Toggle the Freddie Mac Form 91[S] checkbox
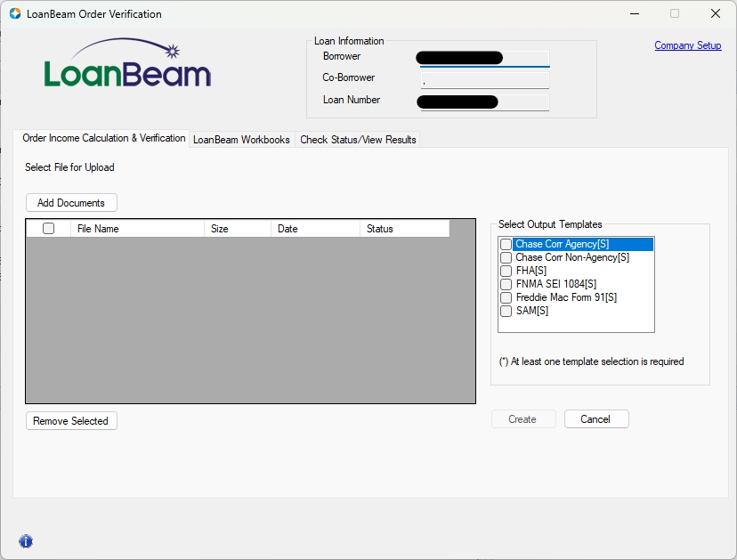The height and width of the screenshot is (560, 737). pos(506,297)
